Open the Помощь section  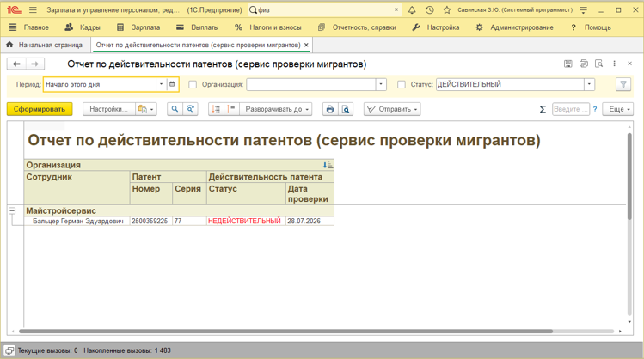tap(591, 27)
